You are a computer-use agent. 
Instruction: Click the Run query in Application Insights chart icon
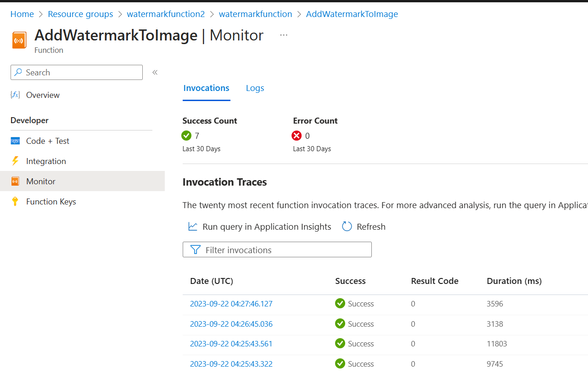click(193, 226)
